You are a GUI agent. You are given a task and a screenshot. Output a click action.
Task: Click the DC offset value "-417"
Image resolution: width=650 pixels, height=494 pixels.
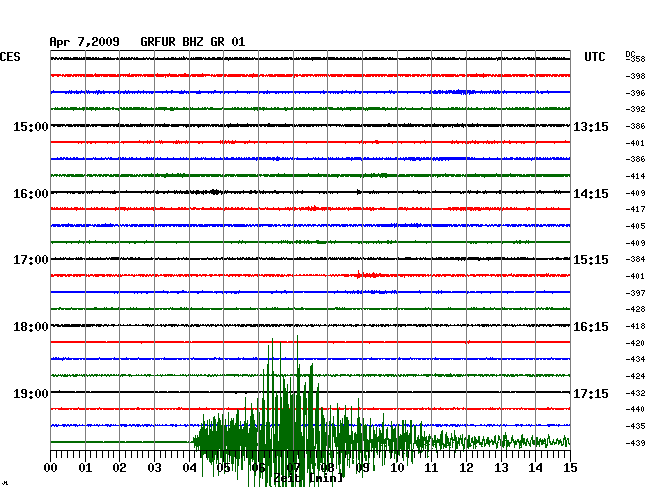(635, 209)
